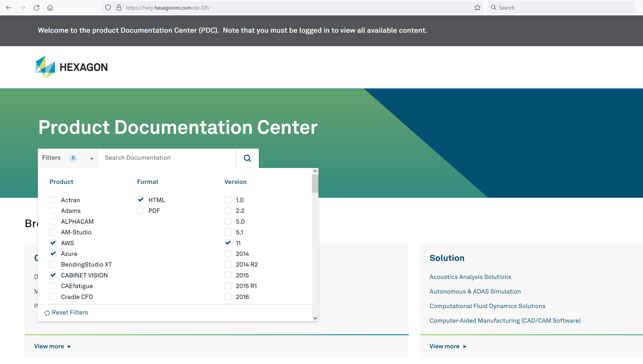The image size is (643, 364).
Task: Click the reload page icon
Action: tap(37, 7)
